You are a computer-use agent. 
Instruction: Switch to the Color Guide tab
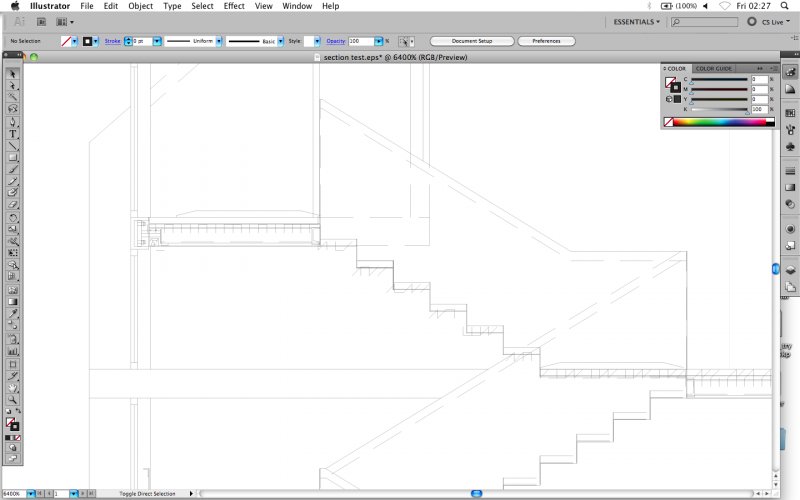pyautogui.click(x=713, y=68)
